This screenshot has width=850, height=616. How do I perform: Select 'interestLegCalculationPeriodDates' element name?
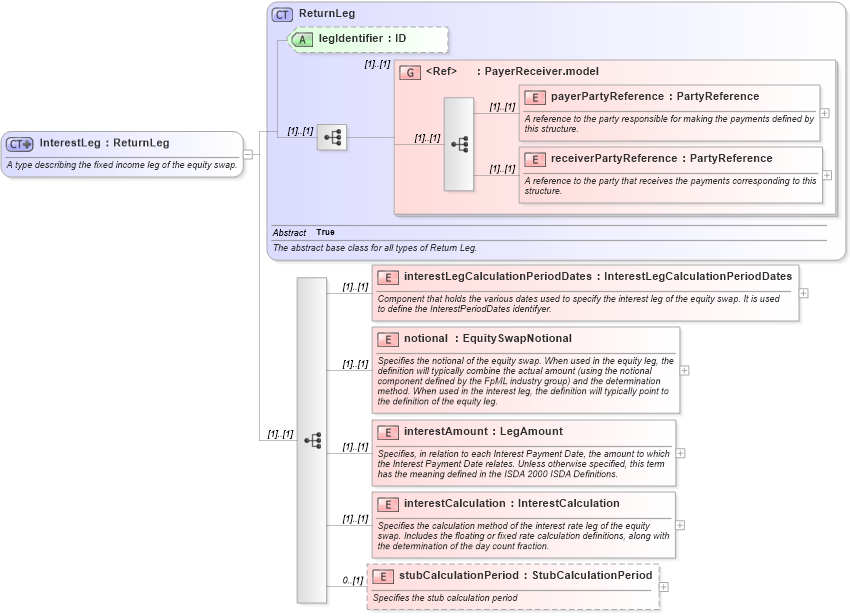click(x=498, y=277)
